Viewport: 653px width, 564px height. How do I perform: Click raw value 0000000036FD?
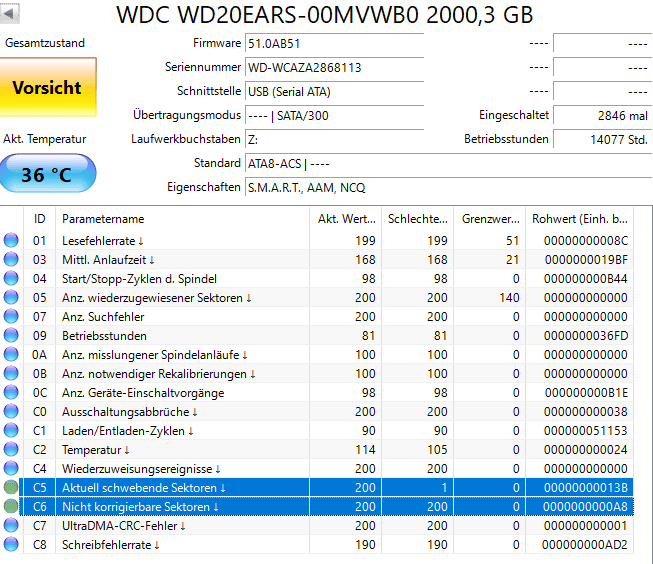coord(586,336)
